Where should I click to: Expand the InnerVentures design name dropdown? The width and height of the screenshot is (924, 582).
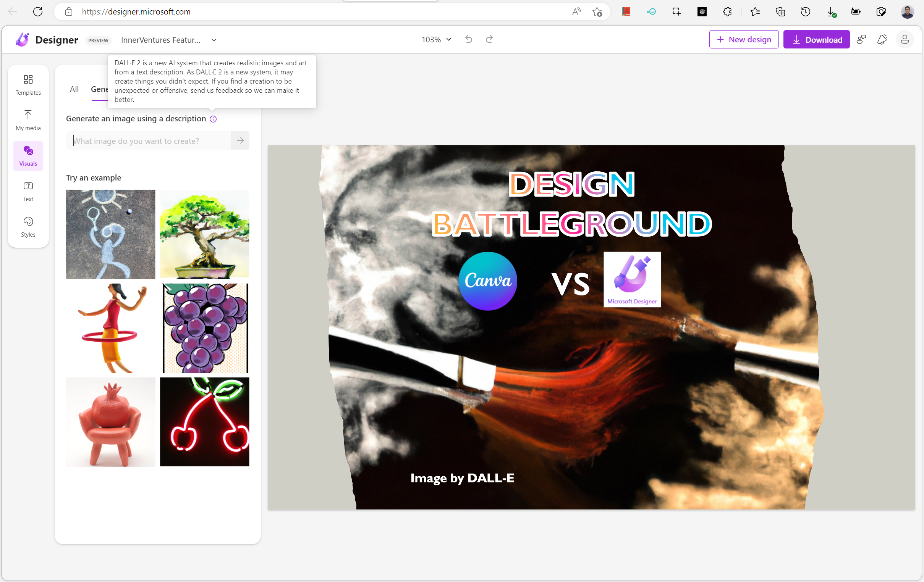click(214, 40)
